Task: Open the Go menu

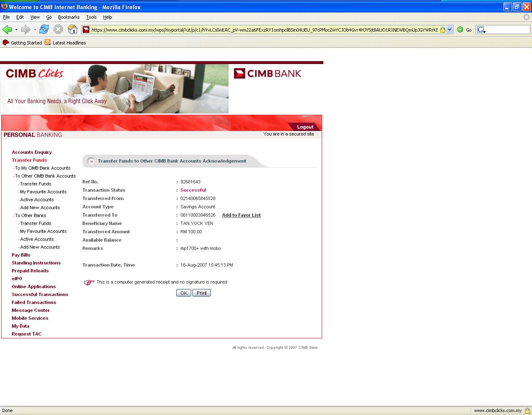Action: [49, 17]
